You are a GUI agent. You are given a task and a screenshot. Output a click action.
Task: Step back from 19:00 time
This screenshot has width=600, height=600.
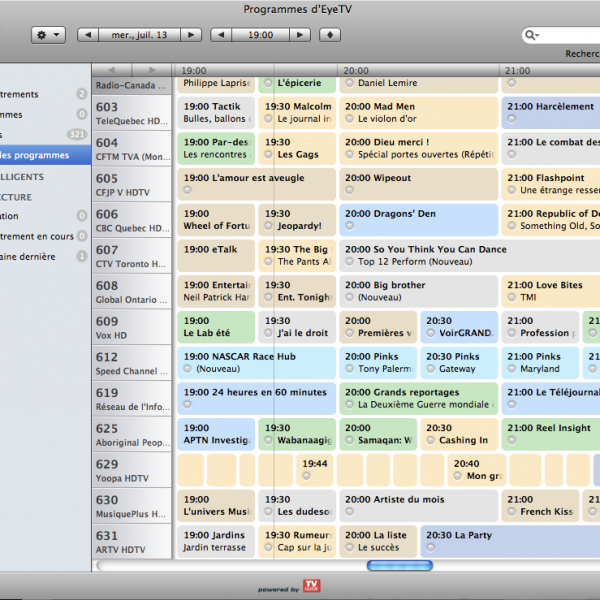[220, 35]
